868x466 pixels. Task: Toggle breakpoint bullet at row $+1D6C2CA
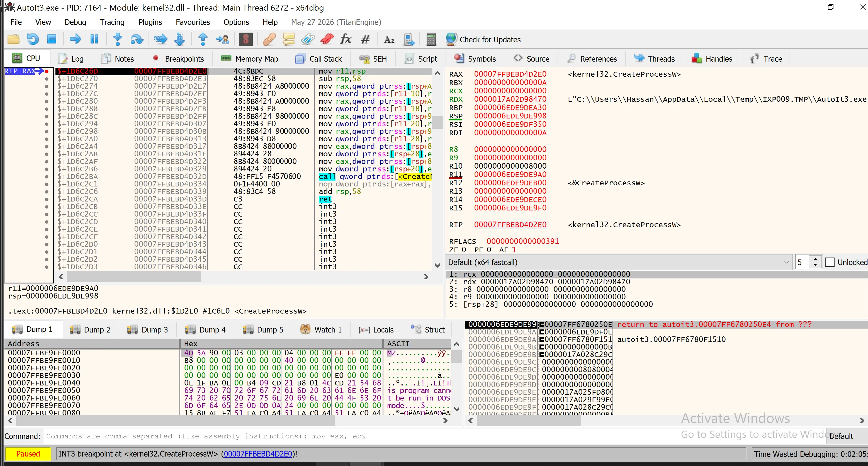click(47, 199)
